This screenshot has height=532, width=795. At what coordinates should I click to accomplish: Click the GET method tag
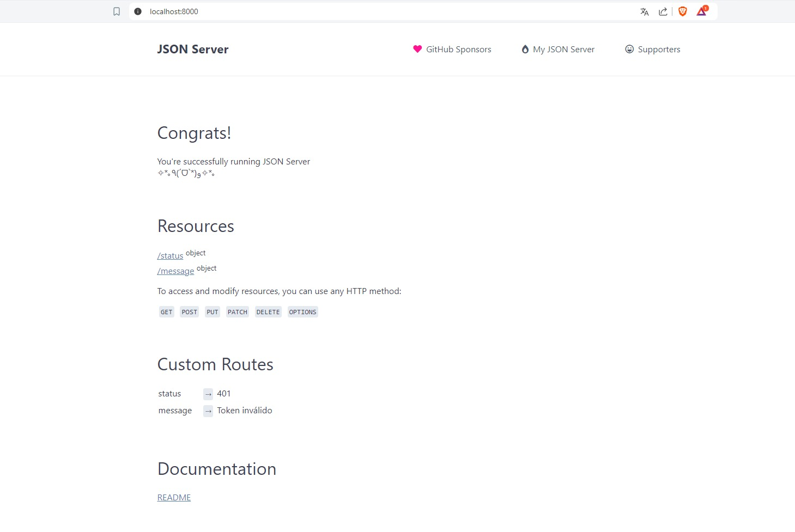pyautogui.click(x=167, y=312)
